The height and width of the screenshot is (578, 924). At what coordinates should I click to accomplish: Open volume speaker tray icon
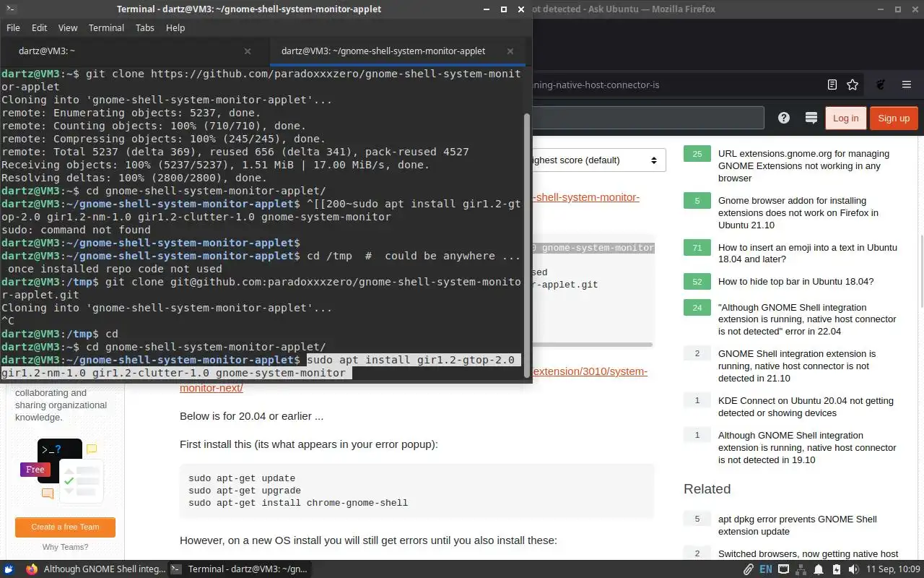click(854, 569)
